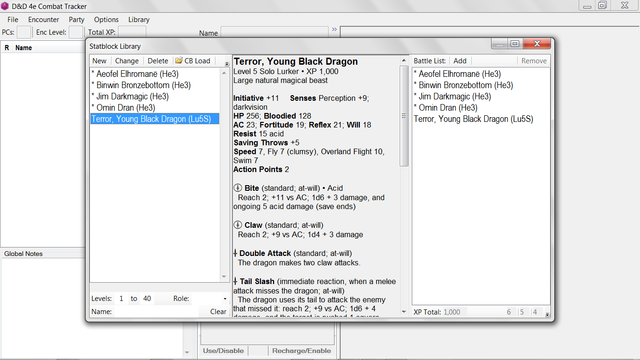Click the statblock scroll up arrow

(404, 60)
